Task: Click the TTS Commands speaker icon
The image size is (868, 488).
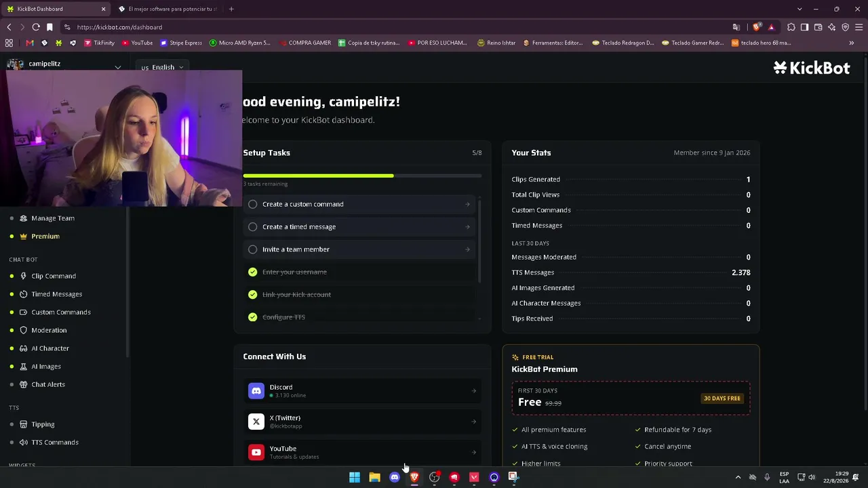Action: (x=24, y=443)
